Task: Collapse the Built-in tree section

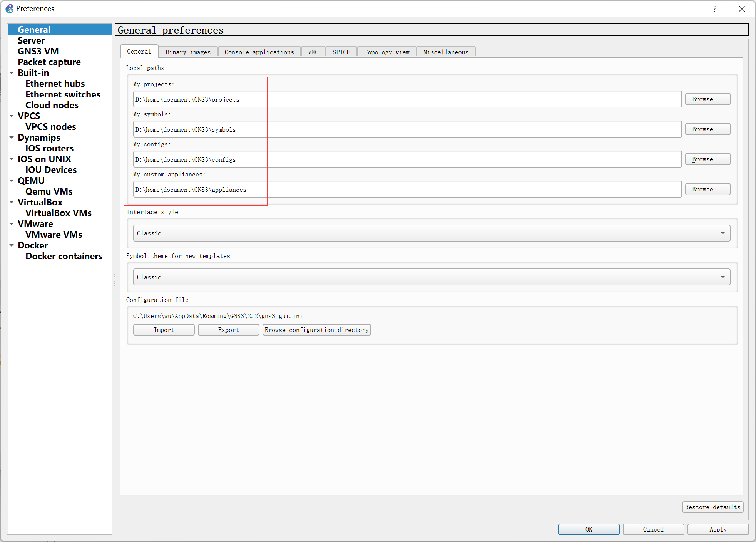Action: (x=12, y=73)
